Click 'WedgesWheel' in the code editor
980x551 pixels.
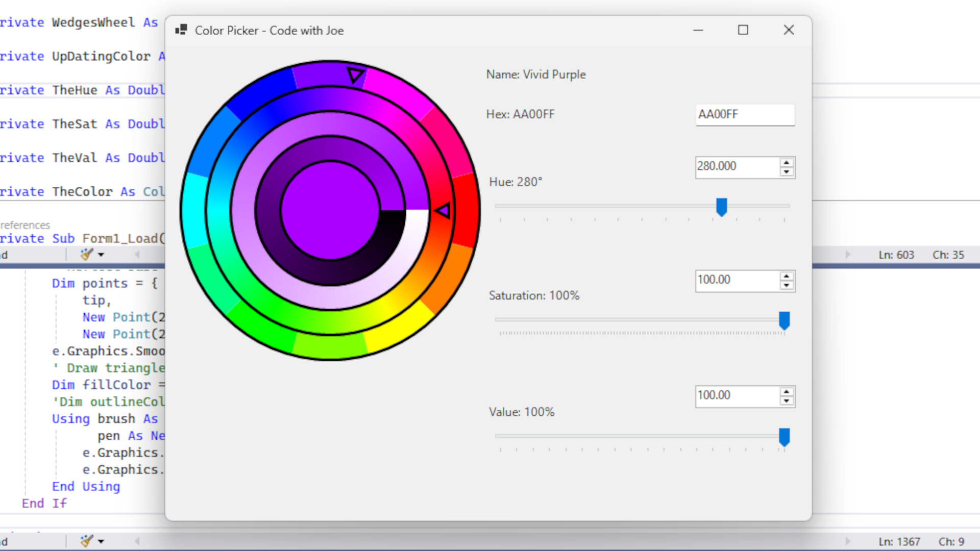click(93, 22)
